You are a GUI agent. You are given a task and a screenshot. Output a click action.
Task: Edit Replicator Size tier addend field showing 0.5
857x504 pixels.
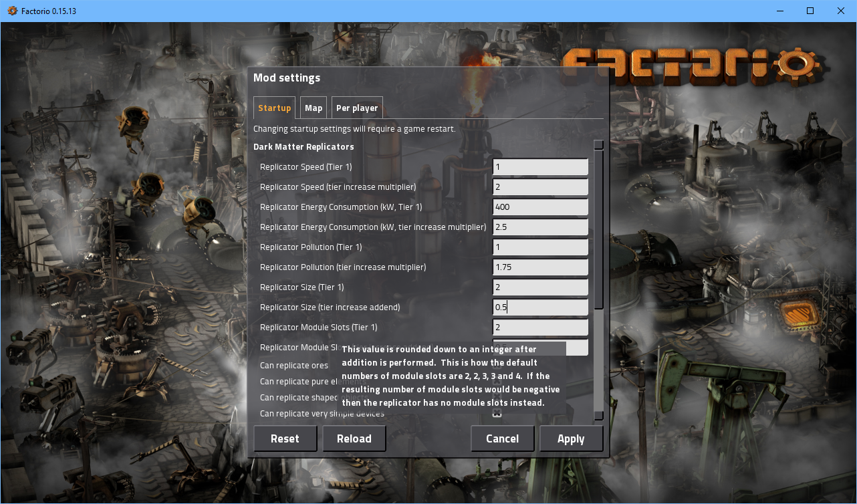click(x=540, y=307)
